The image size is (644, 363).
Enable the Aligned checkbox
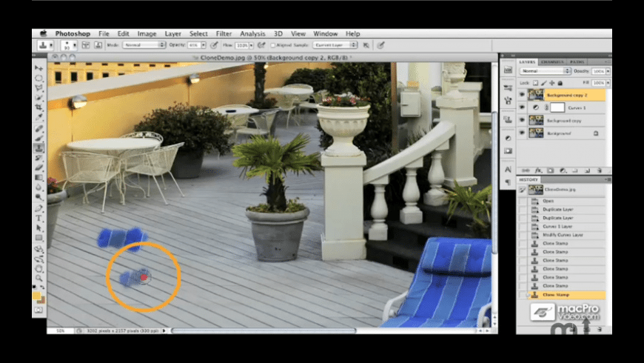click(x=272, y=45)
